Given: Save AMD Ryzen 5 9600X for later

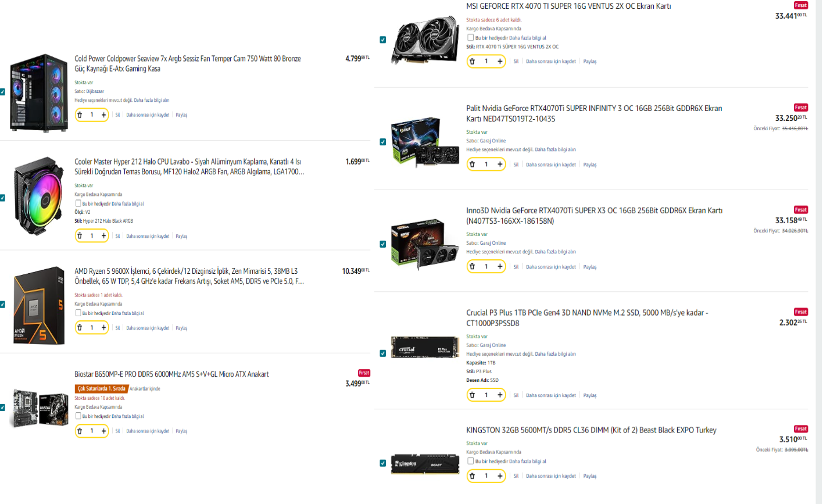Looking at the screenshot, I should pos(148,328).
